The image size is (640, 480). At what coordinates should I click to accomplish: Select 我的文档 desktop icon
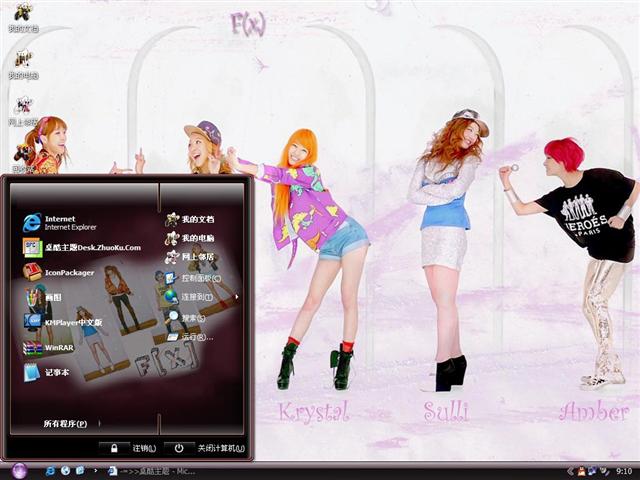coord(23,17)
